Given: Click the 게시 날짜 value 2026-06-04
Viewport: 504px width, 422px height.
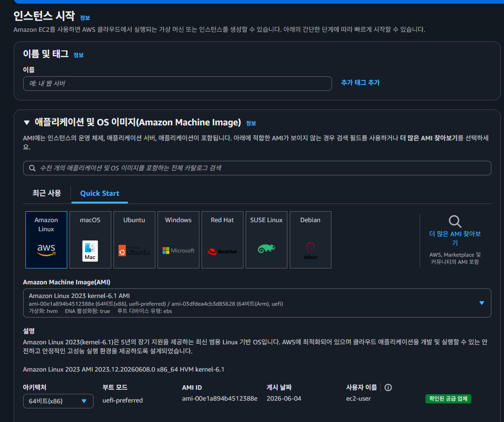Looking at the screenshot, I should tap(284, 398).
